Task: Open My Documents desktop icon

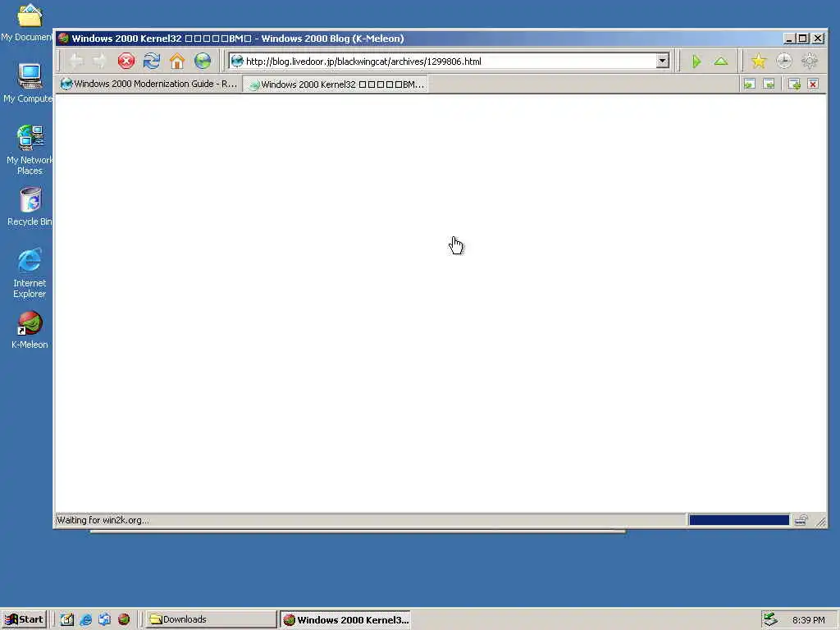Action: click(x=28, y=22)
